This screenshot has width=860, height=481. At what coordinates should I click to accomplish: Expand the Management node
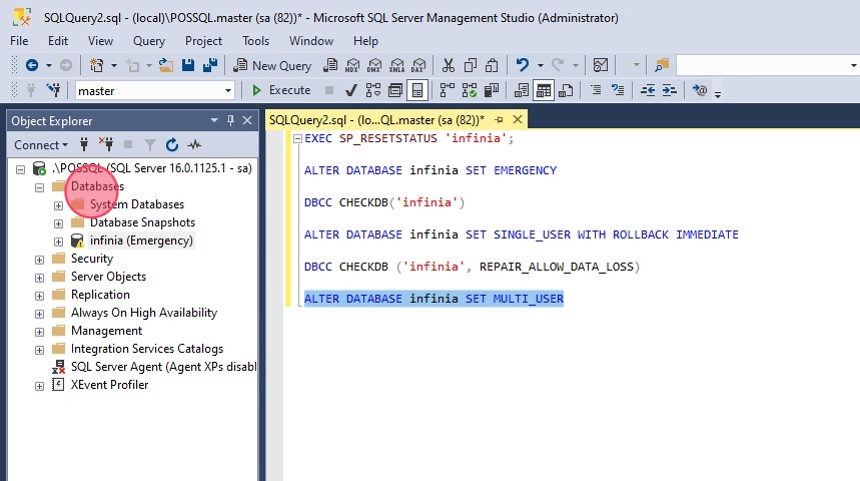[x=39, y=332]
